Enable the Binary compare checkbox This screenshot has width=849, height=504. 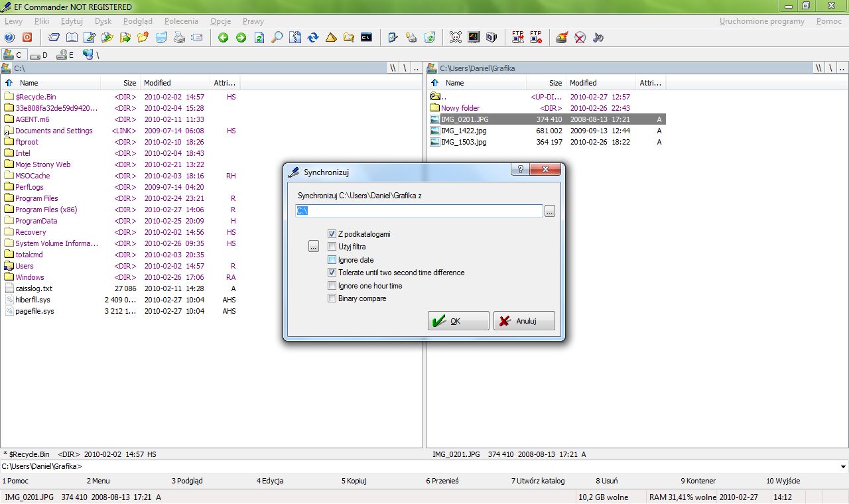pos(332,298)
